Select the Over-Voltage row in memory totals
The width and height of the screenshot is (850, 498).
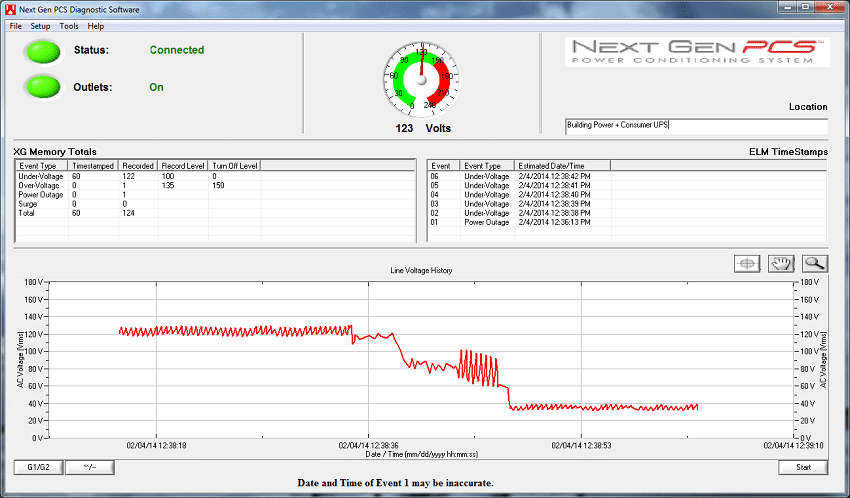215,186
